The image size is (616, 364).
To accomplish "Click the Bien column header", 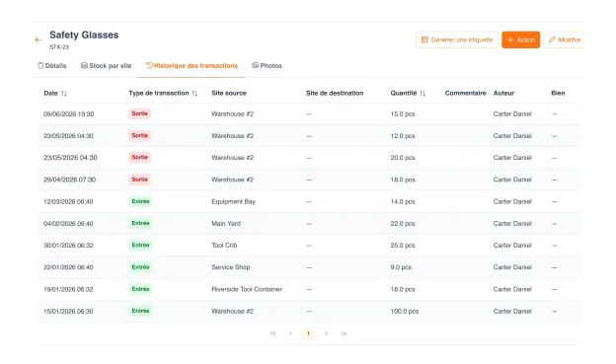I will coord(558,93).
